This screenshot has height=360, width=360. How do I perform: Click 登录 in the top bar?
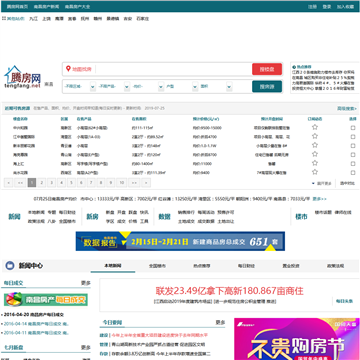[x=327, y=7]
